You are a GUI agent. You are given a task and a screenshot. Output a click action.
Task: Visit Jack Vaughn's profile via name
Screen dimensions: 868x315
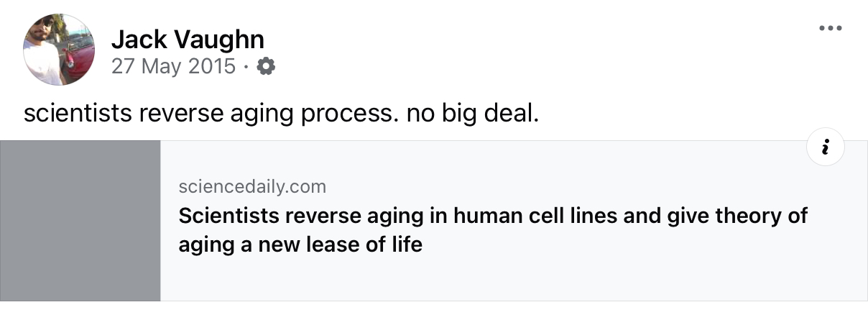[x=188, y=39]
